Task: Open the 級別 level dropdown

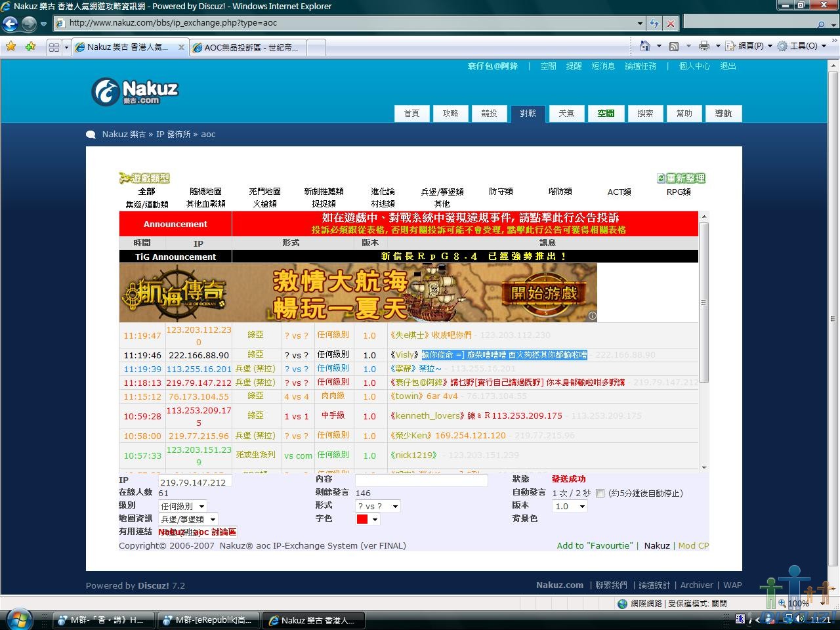Action: pyautogui.click(x=183, y=506)
